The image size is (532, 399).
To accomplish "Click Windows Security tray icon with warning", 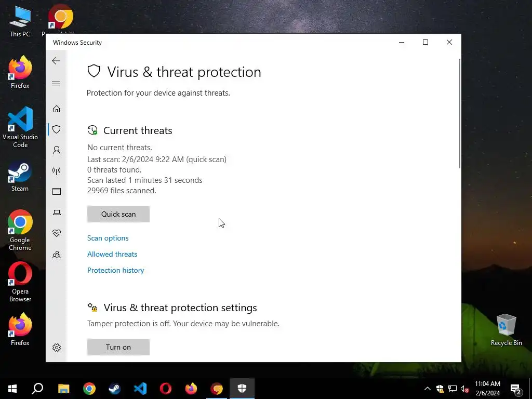I will (x=440, y=389).
